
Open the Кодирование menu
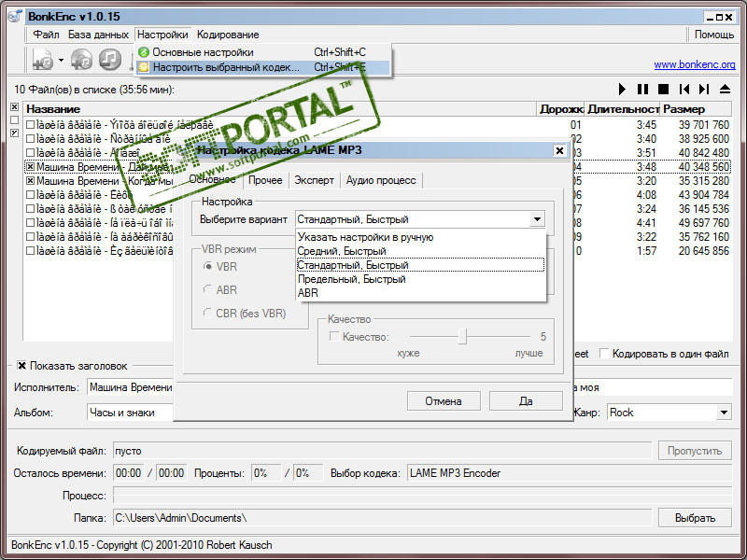coord(228,35)
